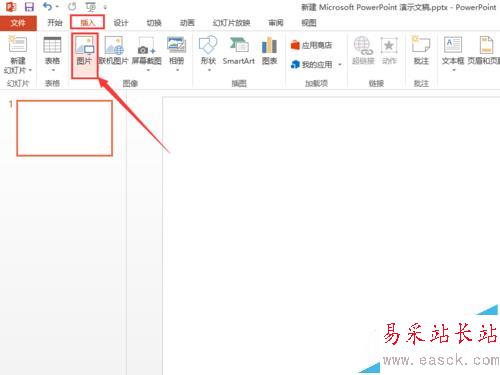Open 应用商店 (Store) add-ins
The image size is (500, 375).
click(311, 45)
